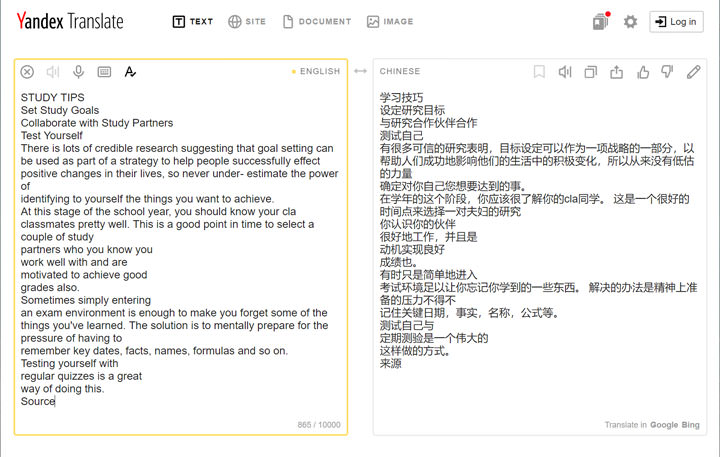Click 'Testing yourself with' source line

pos(69,363)
